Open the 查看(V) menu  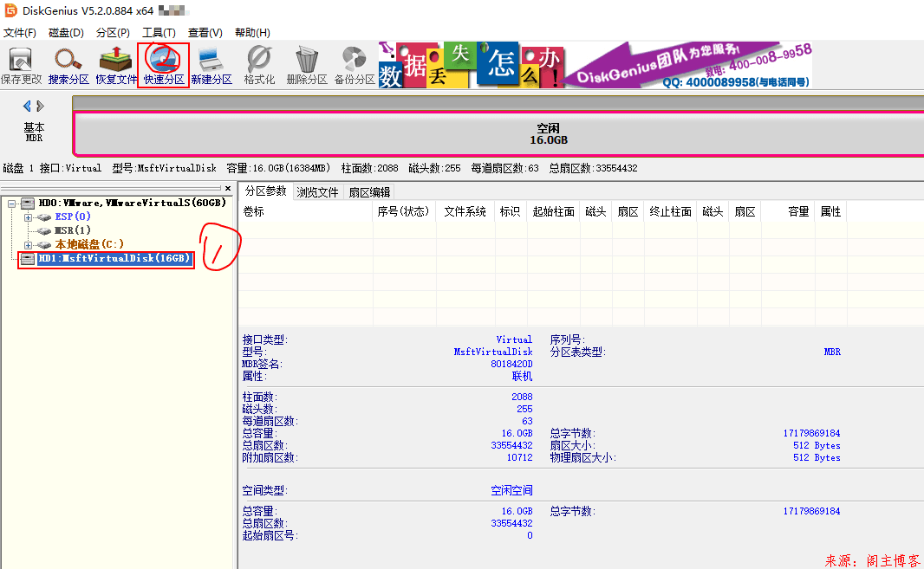pyautogui.click(x=205, y=32)
